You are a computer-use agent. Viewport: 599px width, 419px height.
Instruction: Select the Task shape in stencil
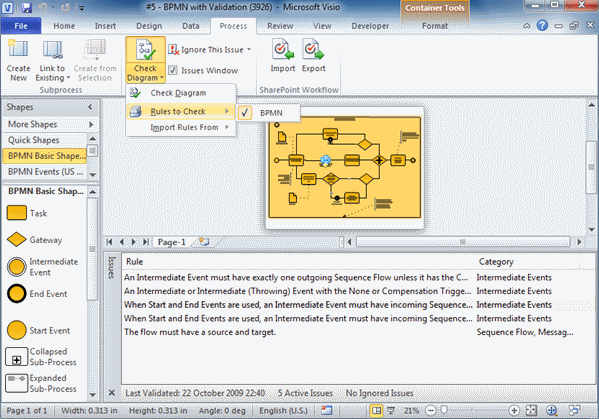click(16, 213)
